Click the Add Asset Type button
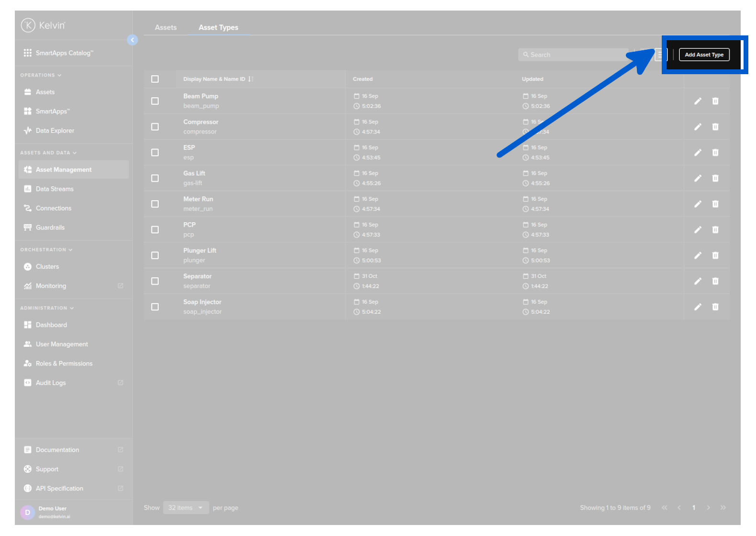Viewport: 756px width, 536px height. [704, 55]
